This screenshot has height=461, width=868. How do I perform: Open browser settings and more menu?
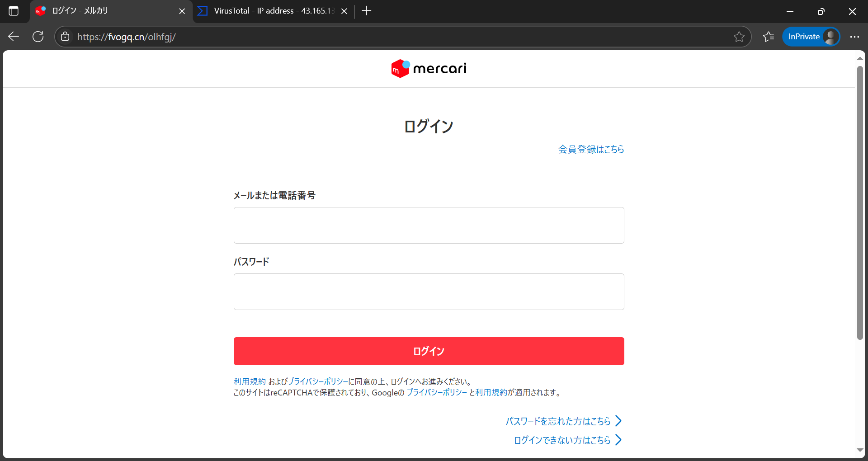click(854, 37)
